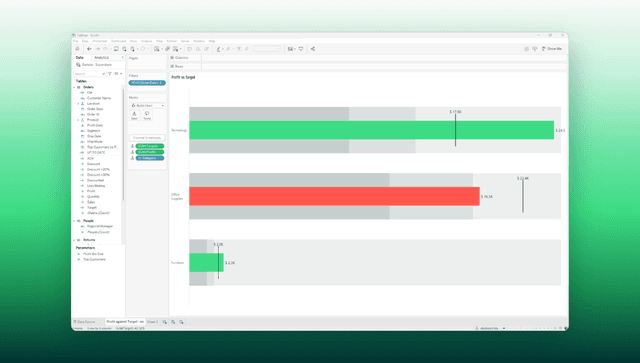The width and height of the screenshot is (640, 363).
Task: Open the Data Source tab
Action: click(84, 322)
